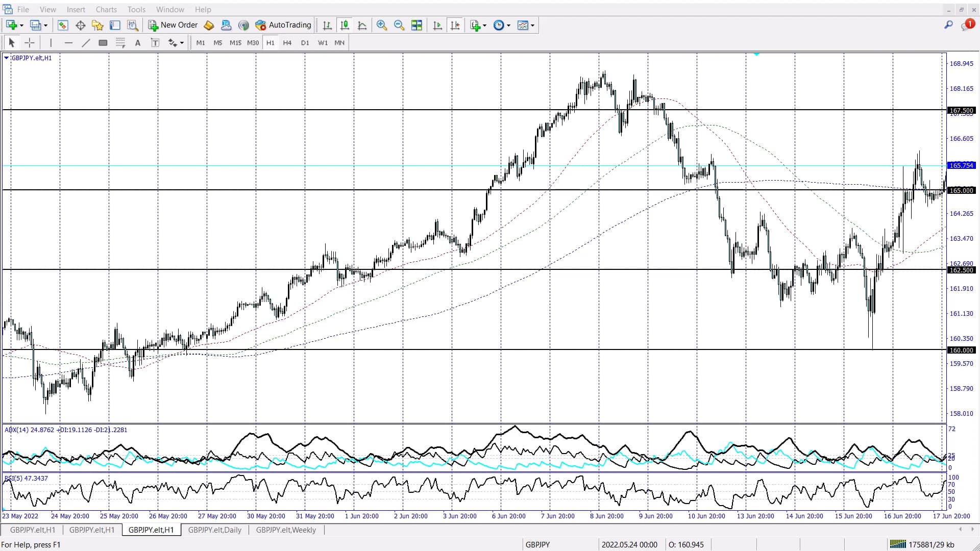Select the Crosshair cursor tool
980x551 pixels.
click(30, 43)
